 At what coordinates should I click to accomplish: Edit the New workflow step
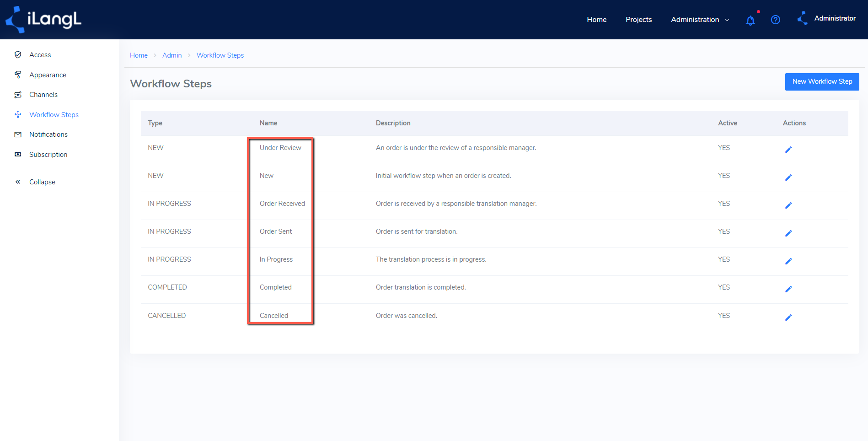(x=788, y=177)
